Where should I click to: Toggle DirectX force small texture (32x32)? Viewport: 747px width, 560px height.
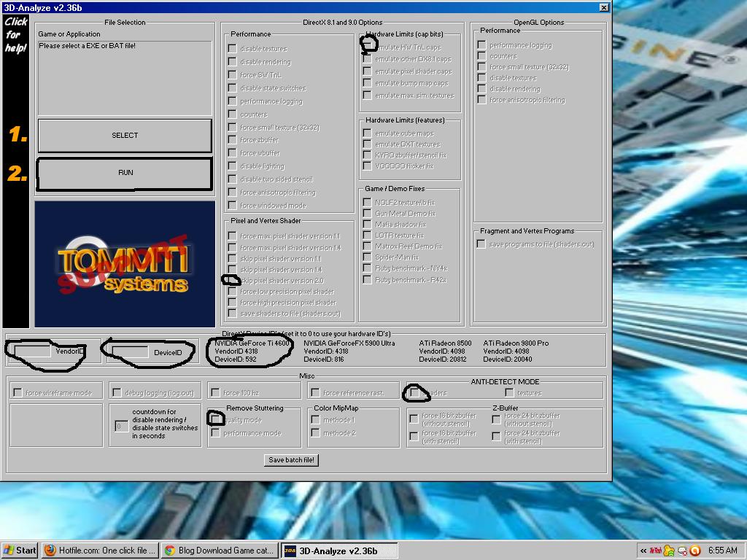233,128
